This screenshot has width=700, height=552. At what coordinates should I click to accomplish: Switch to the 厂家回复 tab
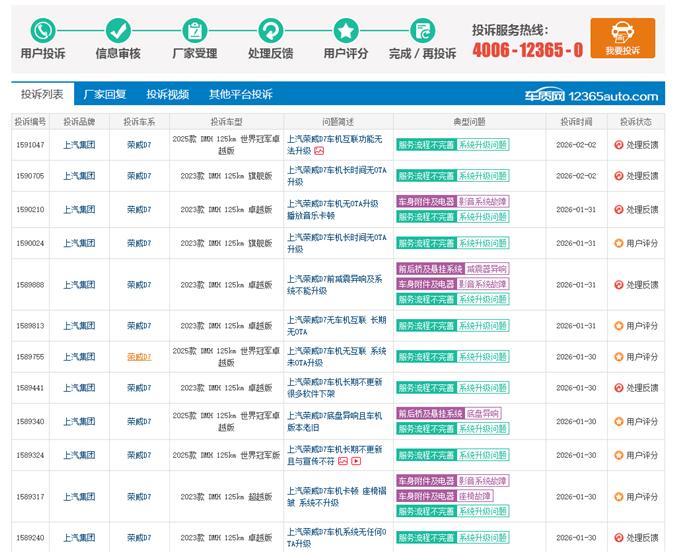pyautogui.click(x=105, y=95)
